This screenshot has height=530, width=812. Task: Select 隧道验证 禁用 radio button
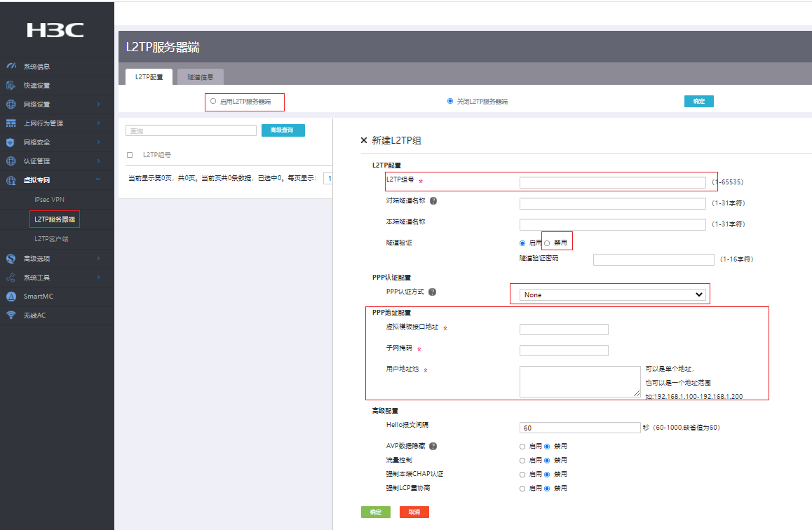(x=547, y=243)
